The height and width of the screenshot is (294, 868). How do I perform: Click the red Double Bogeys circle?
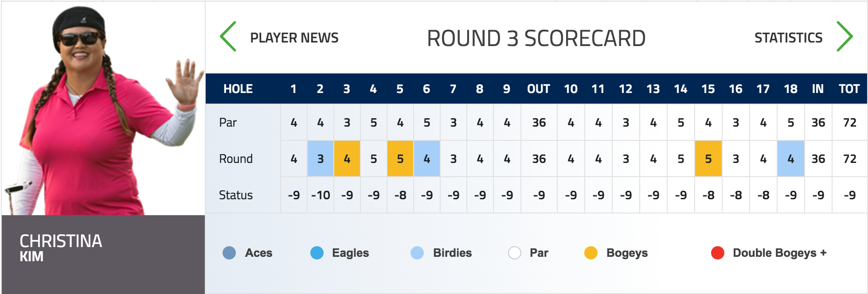[x=718, y=253]
